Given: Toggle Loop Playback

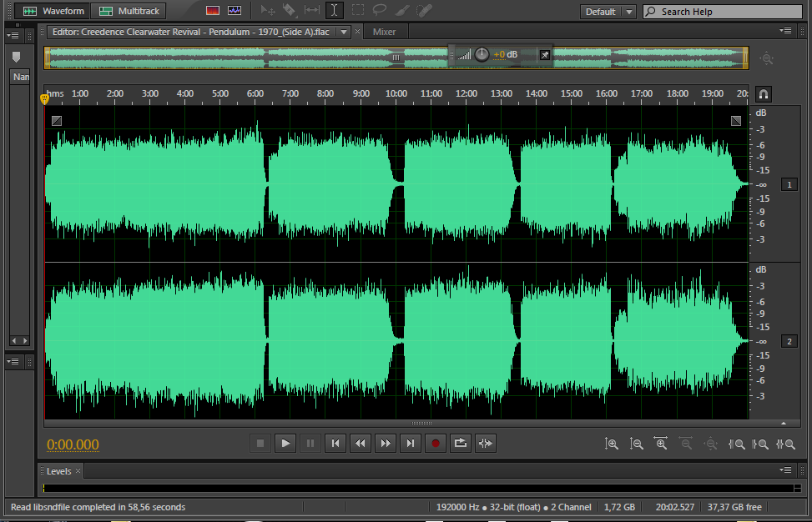Looking at the screenshot, I should pyautogui.click(x=461, y=444).
